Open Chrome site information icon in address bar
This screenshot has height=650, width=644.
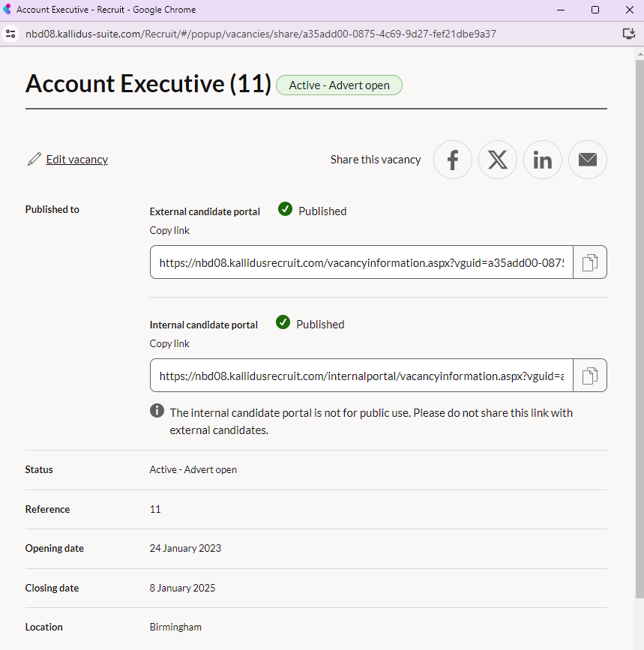(10, 34)
